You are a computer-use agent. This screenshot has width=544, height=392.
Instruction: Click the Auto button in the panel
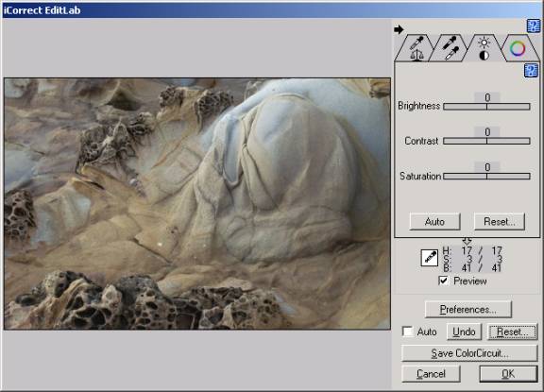pyautogui.click(x=434, y=222)
